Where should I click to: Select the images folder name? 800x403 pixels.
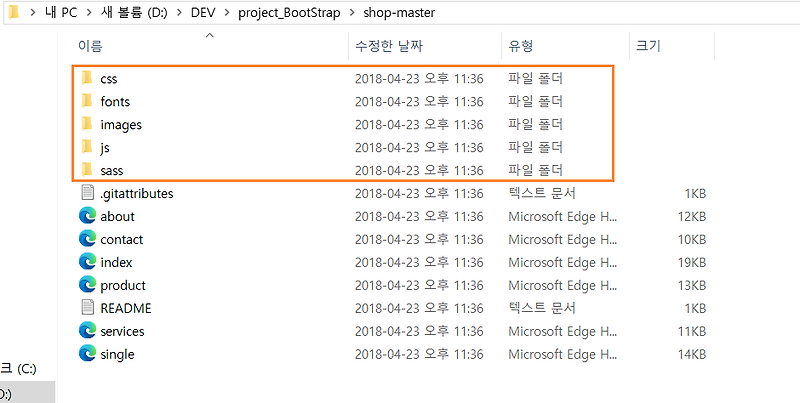coord(121,125)
